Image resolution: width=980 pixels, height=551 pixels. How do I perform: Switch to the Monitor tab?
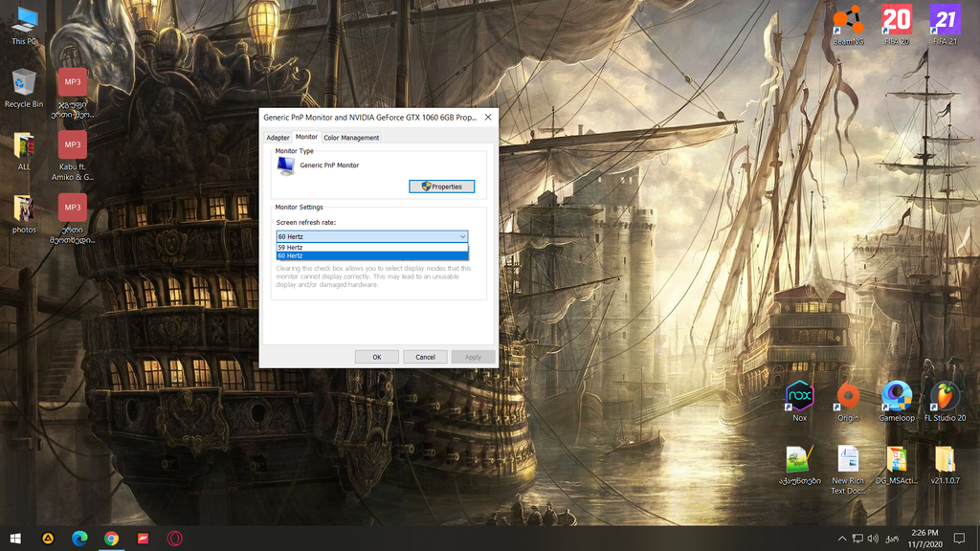tap(306, 137)
